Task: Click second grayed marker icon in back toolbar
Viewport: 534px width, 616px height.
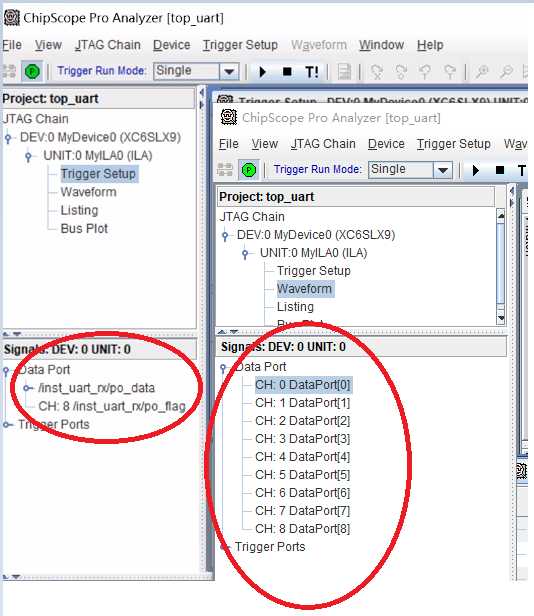Action: pos(401,72)
